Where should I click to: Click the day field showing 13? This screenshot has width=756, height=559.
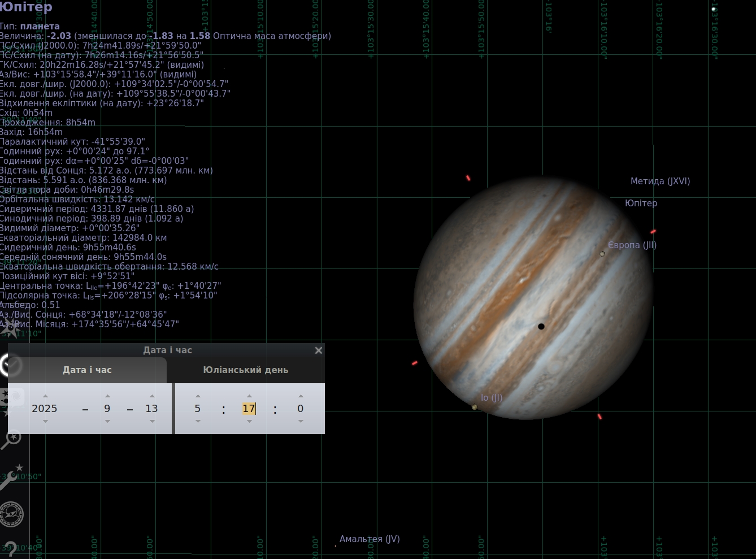pos(152,408)
